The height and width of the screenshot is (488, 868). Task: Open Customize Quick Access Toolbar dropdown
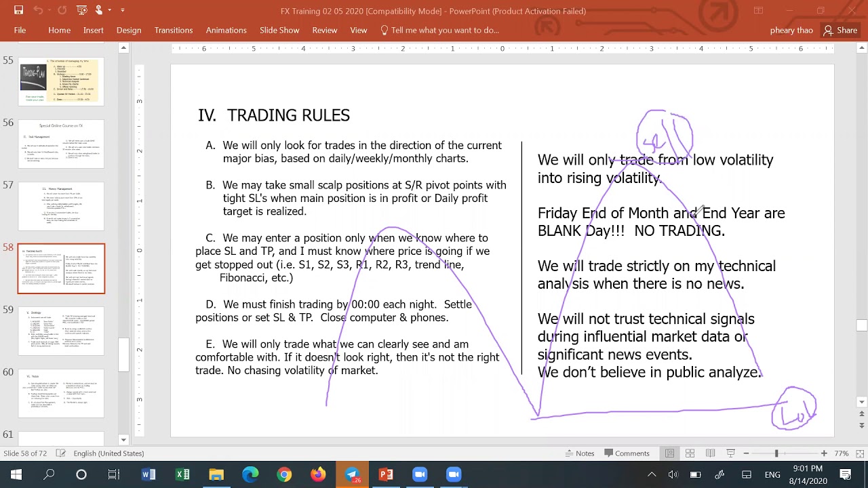(123, 10)
